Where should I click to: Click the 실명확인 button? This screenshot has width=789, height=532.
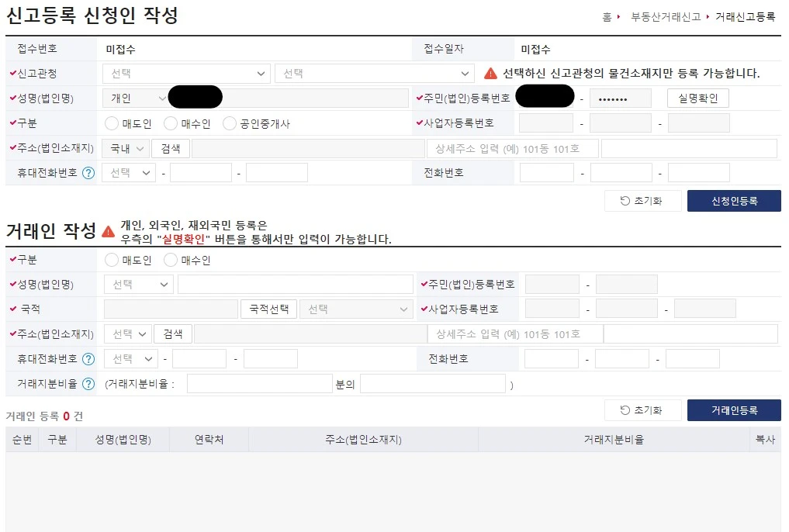click(x=697, y=98)
